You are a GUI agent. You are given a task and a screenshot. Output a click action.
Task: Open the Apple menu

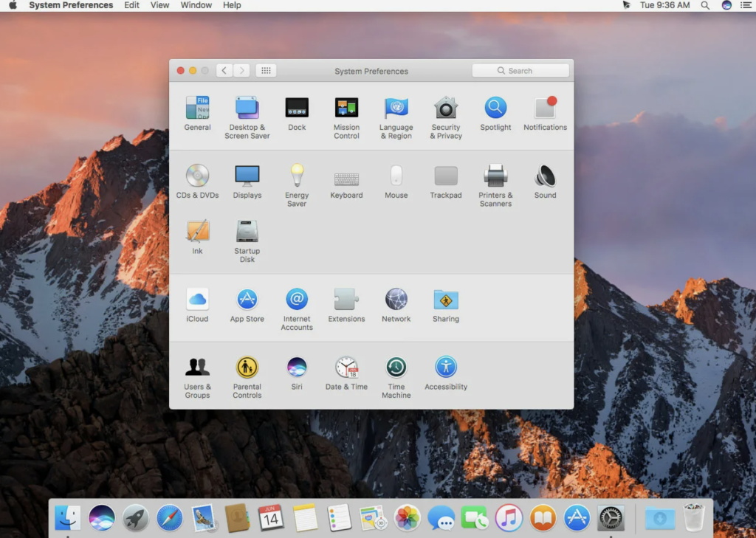[x=13, y=5]
